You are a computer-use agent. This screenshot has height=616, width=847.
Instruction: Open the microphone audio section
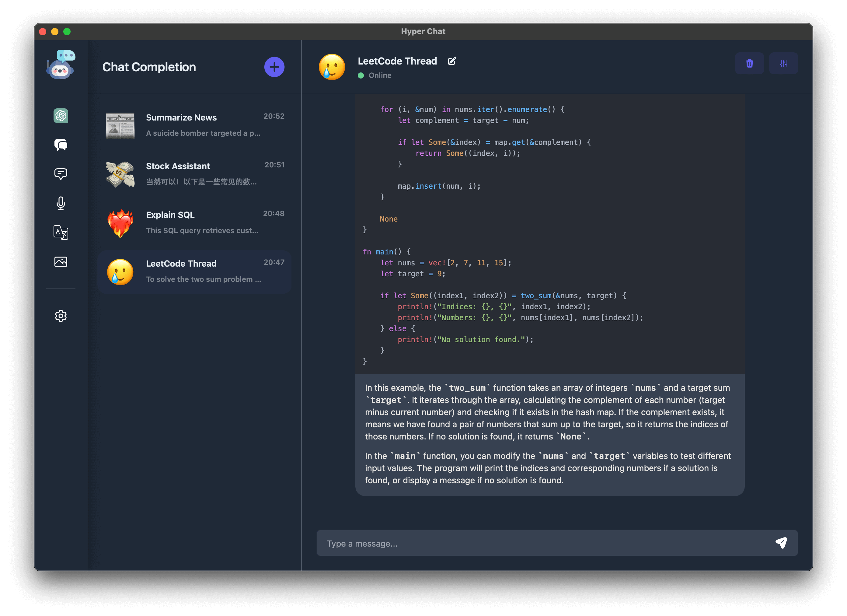[61, 203]
